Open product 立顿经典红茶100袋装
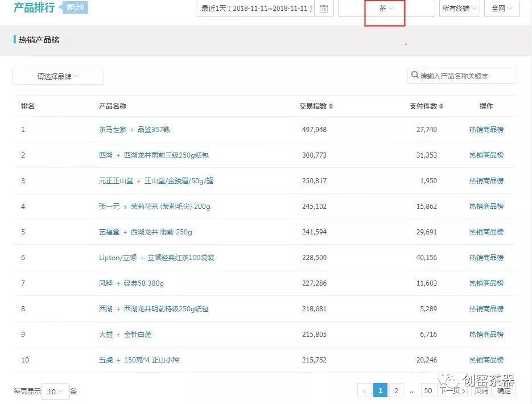Image resolution: width=532 pixels, height=404 pixels. (156, 257)
